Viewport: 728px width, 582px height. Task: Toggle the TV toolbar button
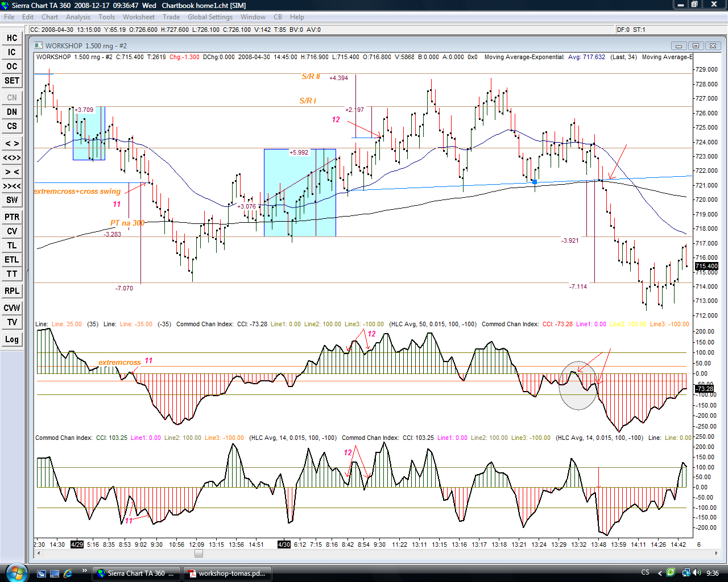12,322
